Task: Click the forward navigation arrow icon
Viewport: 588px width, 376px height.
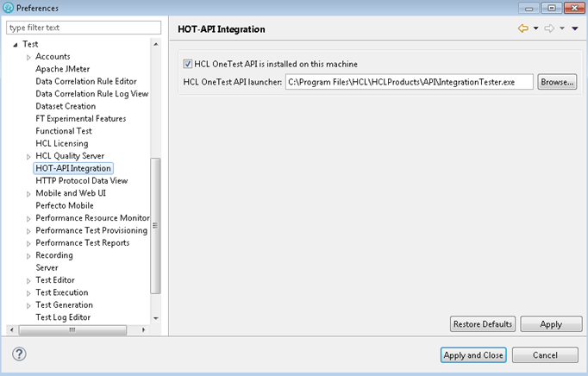Action: coord(548,28)
